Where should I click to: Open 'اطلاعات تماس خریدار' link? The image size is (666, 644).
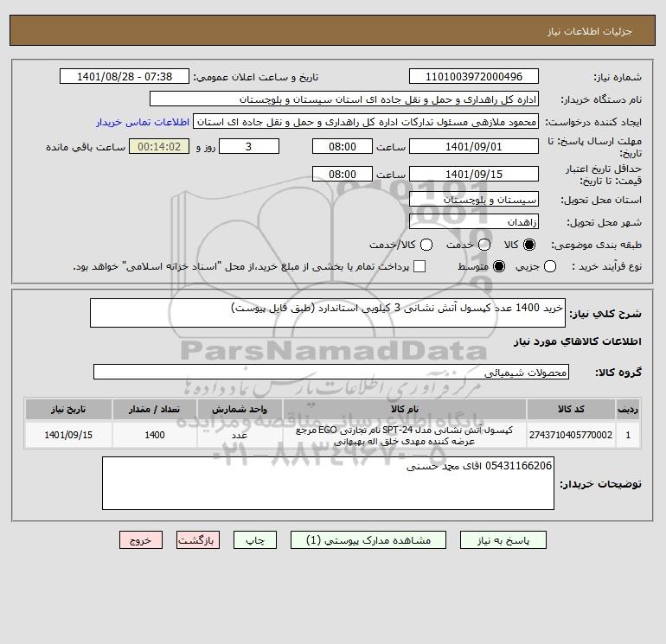(x=143, y=122)
